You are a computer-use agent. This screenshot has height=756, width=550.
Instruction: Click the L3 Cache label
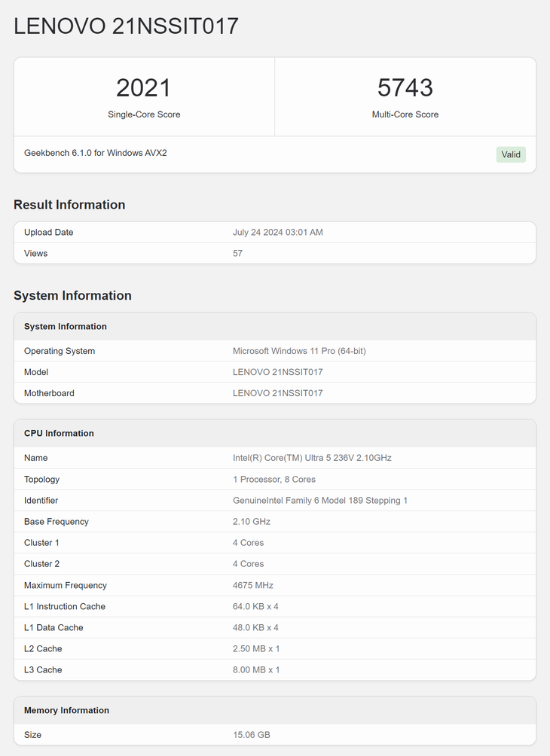pos(43,669)
